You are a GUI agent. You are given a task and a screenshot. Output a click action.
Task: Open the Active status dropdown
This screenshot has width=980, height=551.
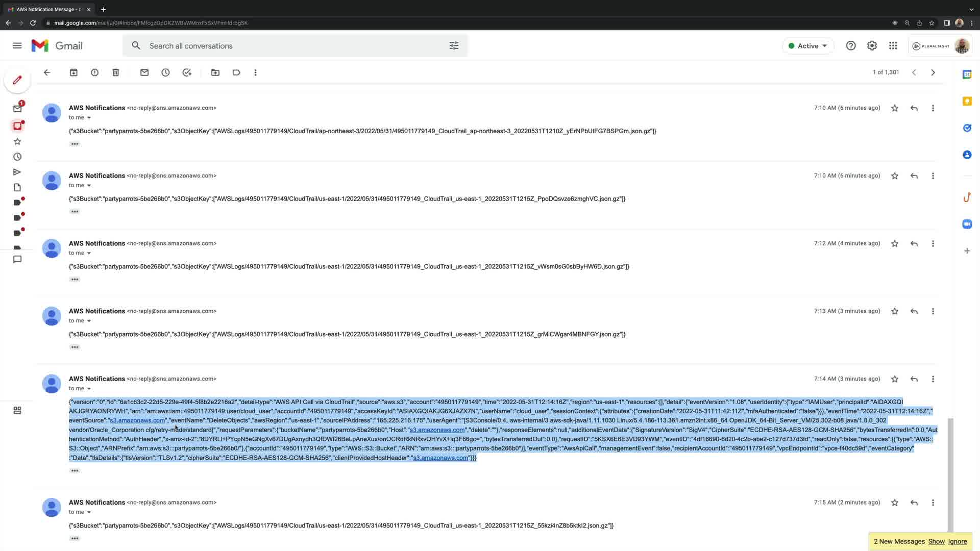808,46
